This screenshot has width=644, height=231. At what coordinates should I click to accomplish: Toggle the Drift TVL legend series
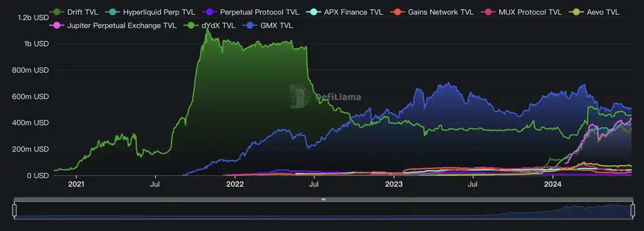tap(75, 12)
